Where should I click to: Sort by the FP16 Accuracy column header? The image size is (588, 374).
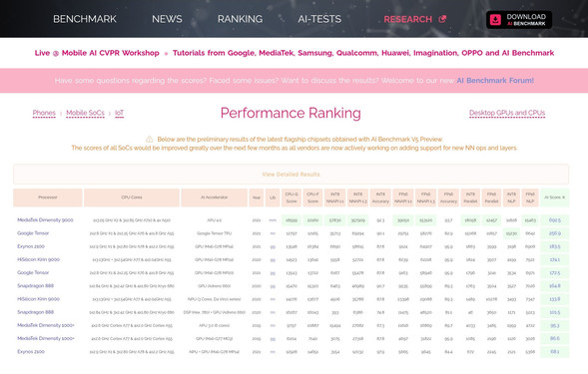point(448,197)
